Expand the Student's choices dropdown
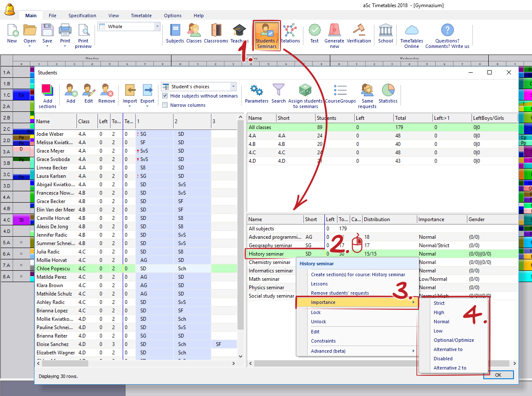The image size is (532, 396). pyautogui.click(x=233, y=87)
